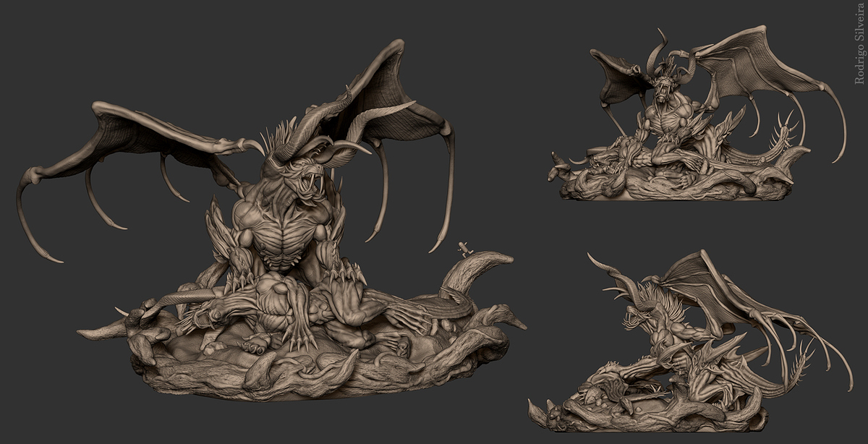868x444 pixels.
Task: Select the large front-view demon sculpt render
Action: 271,221
